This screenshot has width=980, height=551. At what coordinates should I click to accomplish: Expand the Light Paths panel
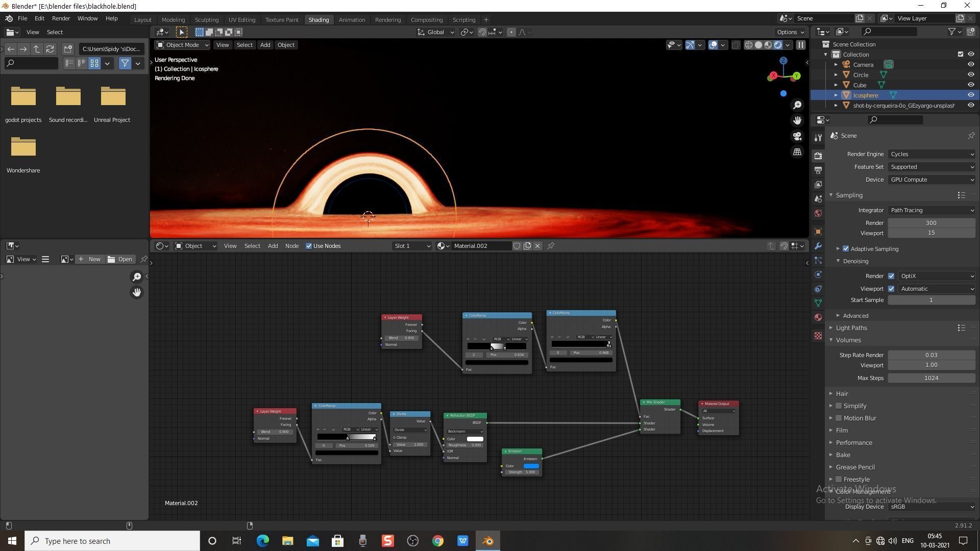click(851, 328)
